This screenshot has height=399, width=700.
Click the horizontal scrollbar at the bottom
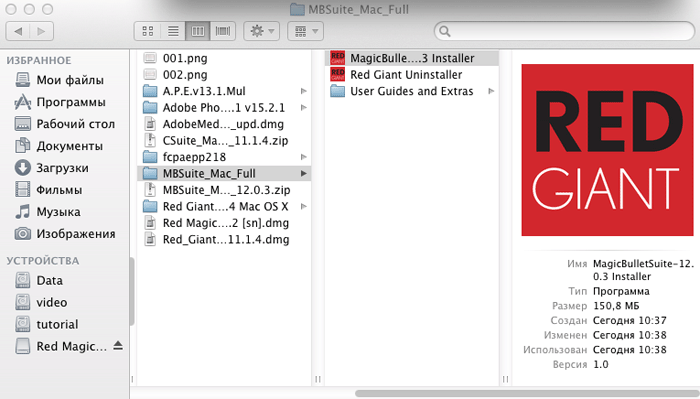coord(527,394)
